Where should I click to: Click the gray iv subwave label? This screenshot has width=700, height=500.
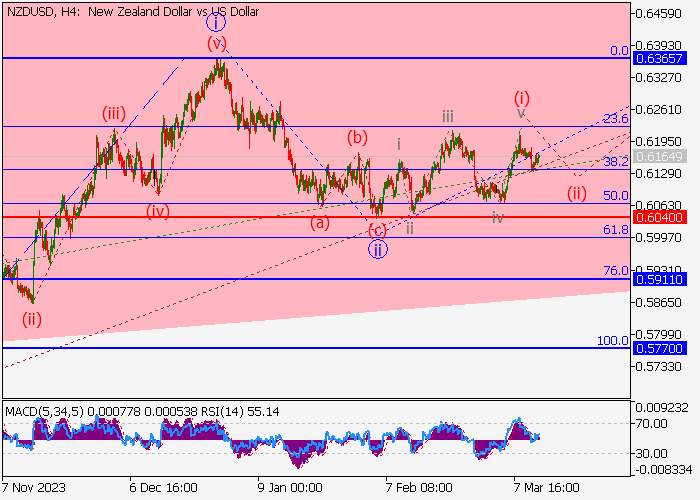(498, 217)
